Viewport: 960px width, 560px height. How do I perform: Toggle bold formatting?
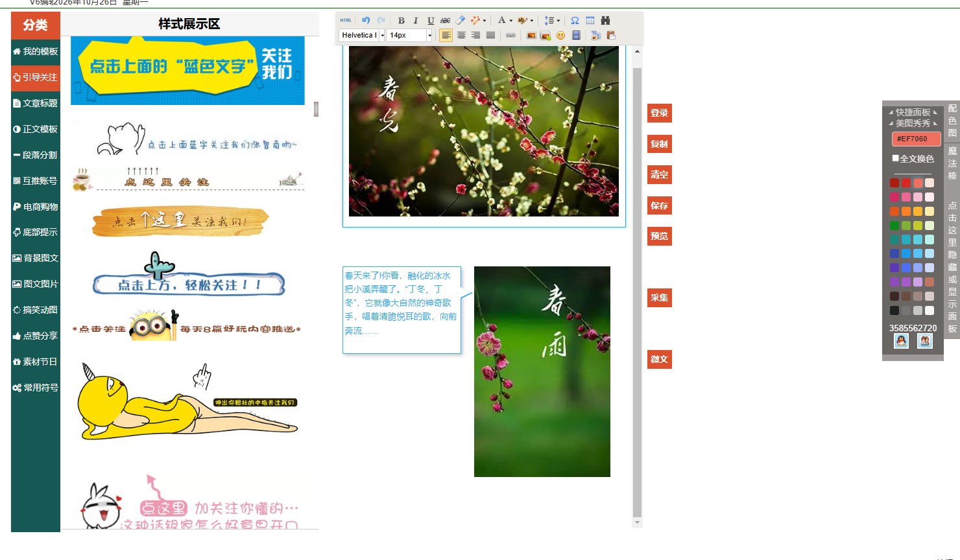point(401,21)
